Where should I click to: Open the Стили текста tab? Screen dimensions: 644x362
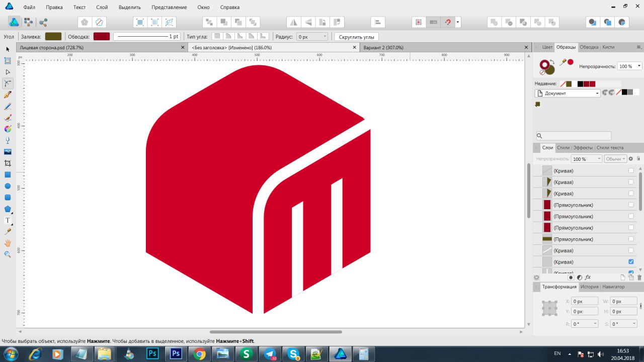click(610, 147)
